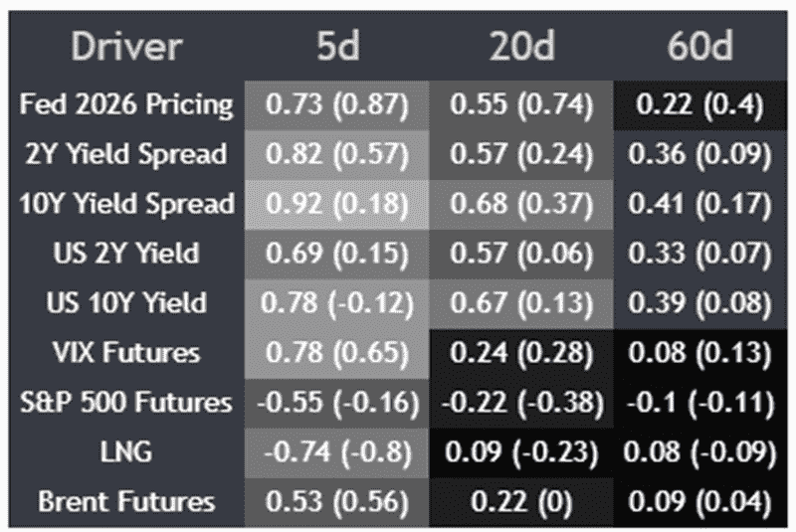Click the S&P 500 Futures row label
This screenshot has width=796, height=532.
126,402
